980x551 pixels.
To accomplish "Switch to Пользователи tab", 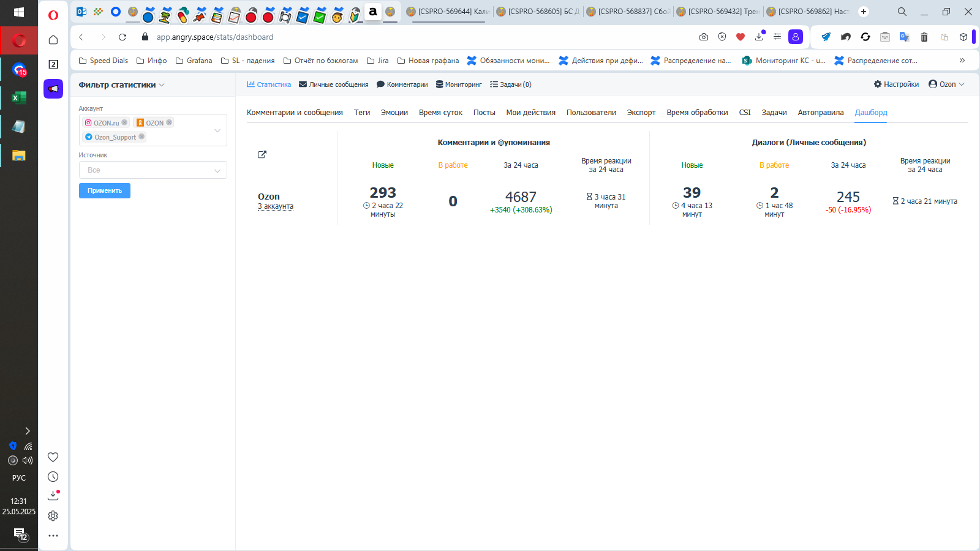I will (x=591, y=113).
